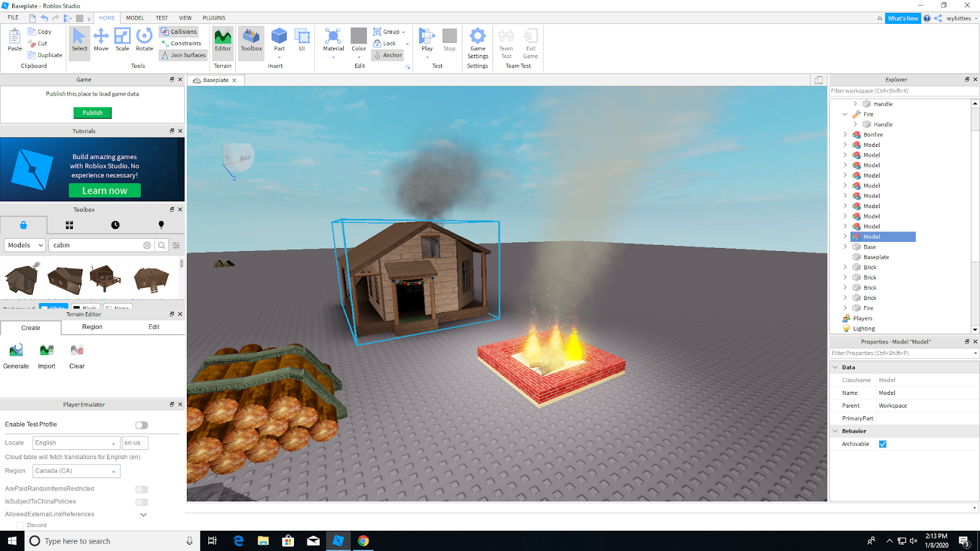The image size is (980, 551).
Task: Open Game Settings gear icon
Action: [x=478, y=36]
